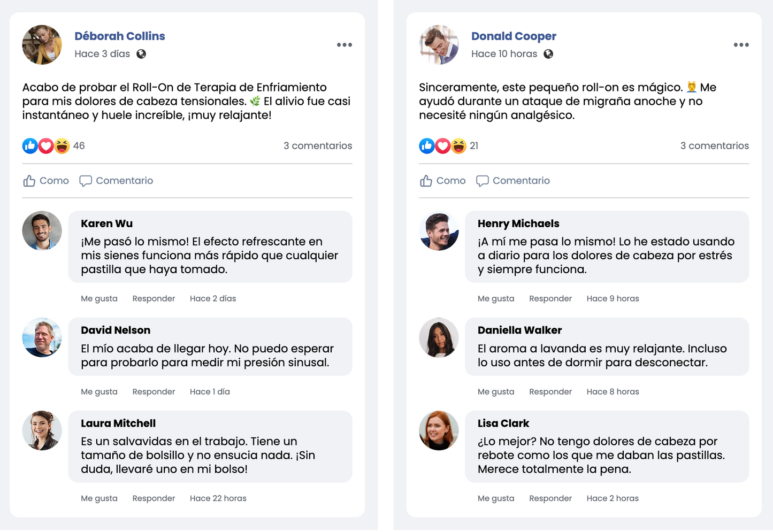The image size is (773, 532).
Task: Click Laura Mitchell's profile picture
Action: [42, 430]
